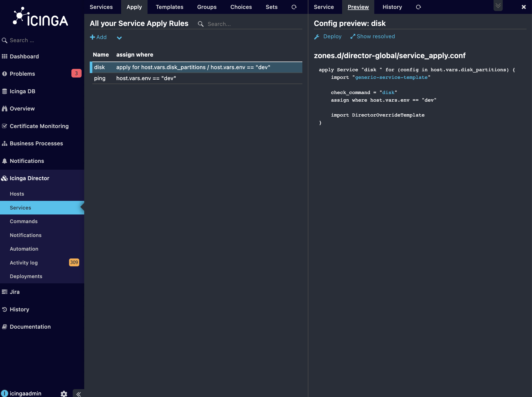The height and width of the screenshot is (397, 532).
Task: Click the double-chevron collapse icon at top right
Action: point(498,5)
